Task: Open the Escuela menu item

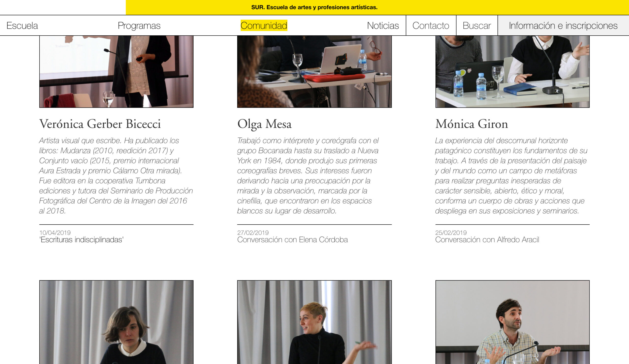Action: pyautogui.click(x=22, y=26)
